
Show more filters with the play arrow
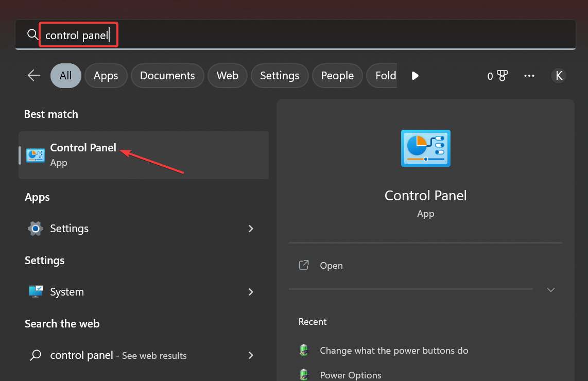[x=415, y=76]
